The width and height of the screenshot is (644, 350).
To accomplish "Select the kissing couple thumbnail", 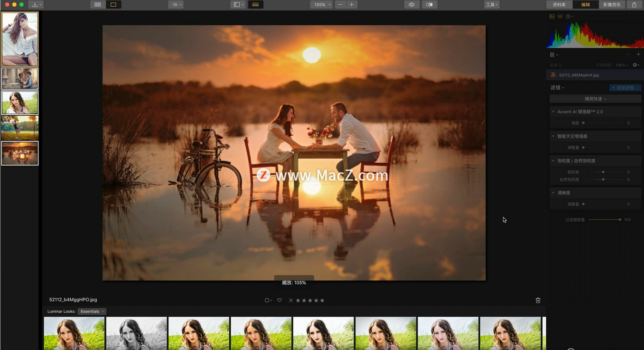I will point(20,79).
